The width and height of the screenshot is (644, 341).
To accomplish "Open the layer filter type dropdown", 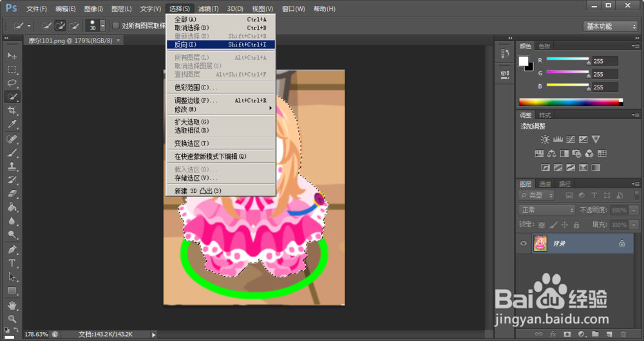I will click(x=536, y=196).
